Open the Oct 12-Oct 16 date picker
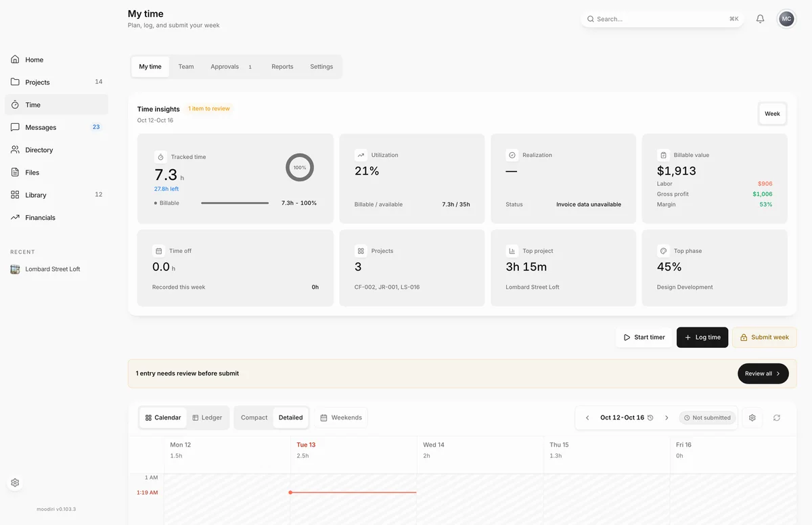 click(x=627, y=418)
